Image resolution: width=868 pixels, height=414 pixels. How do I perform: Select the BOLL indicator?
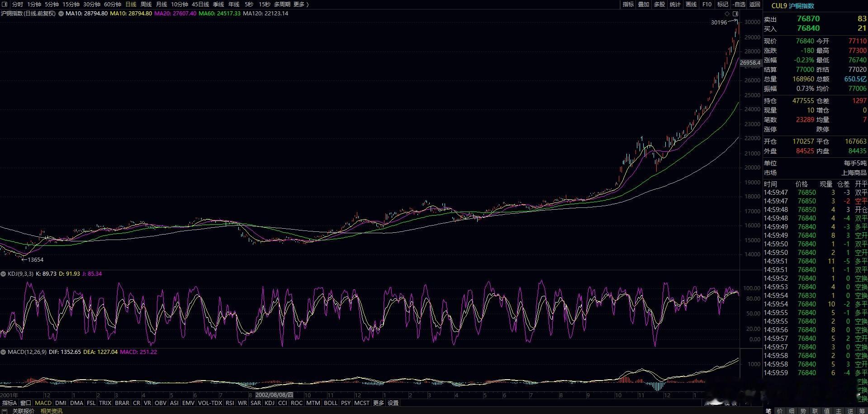point(331,403)
